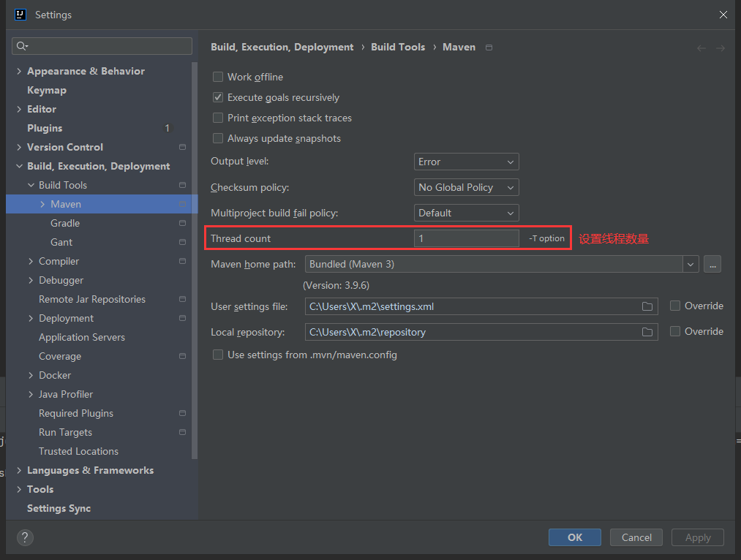This screenshot has height=560, width=741.
Task: Click the search magnifier icon in settings
Action: tap(22, 46)
